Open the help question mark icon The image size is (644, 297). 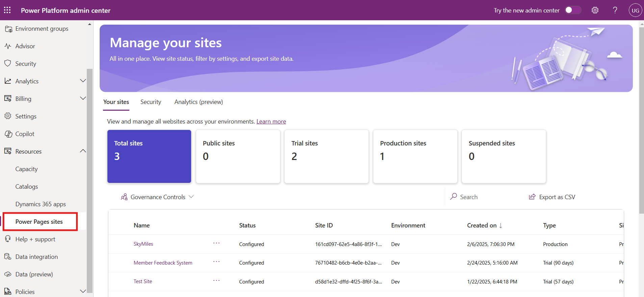tap(615, 10)
